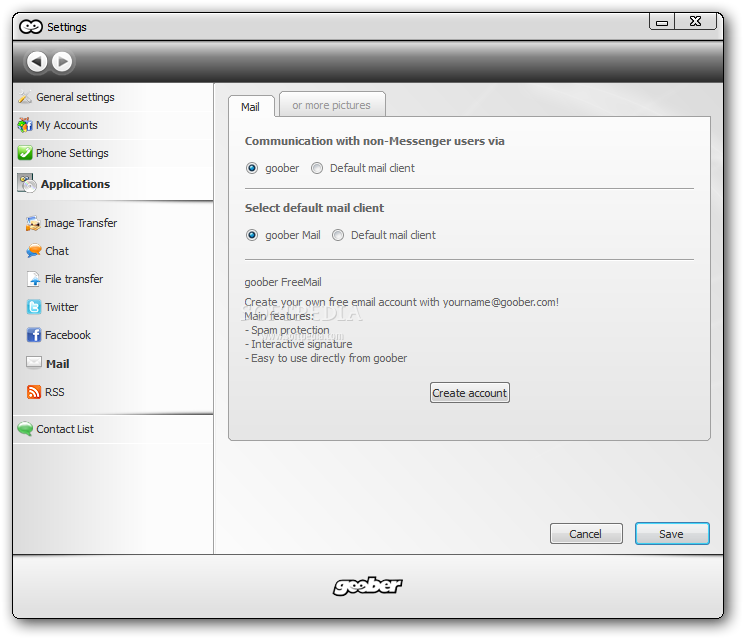Viewport: 744px width, 639px height.
Task: Collapse the Applications section
Action: [113, 184]
